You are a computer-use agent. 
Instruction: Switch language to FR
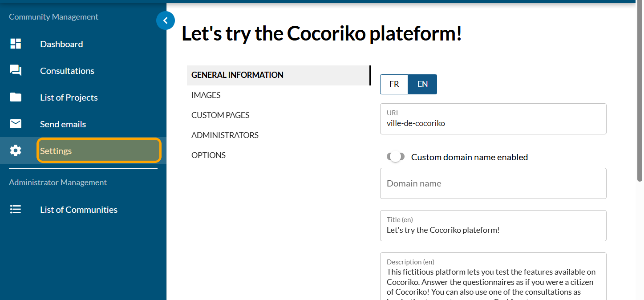394,84
